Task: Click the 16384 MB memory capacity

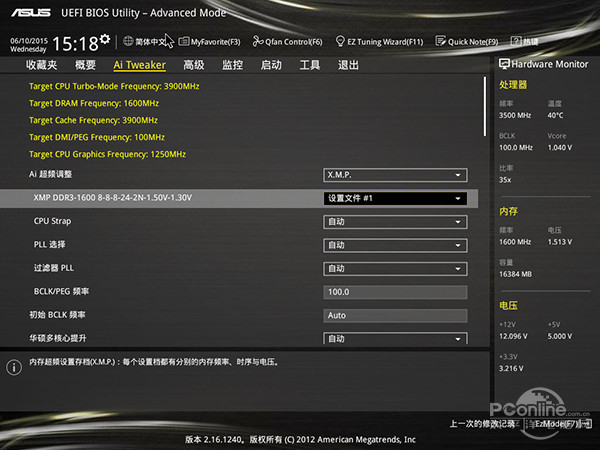Action: pyautogui.click(x=515, y=274)
